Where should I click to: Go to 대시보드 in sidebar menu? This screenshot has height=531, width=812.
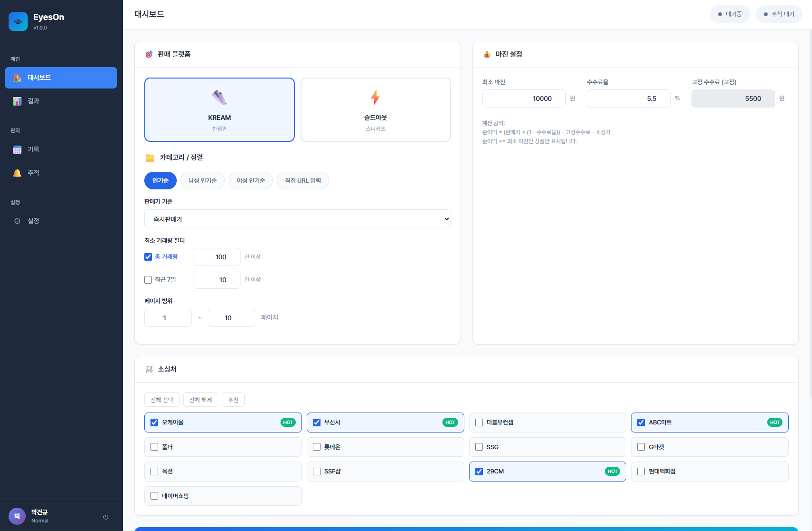click(61, 78)
